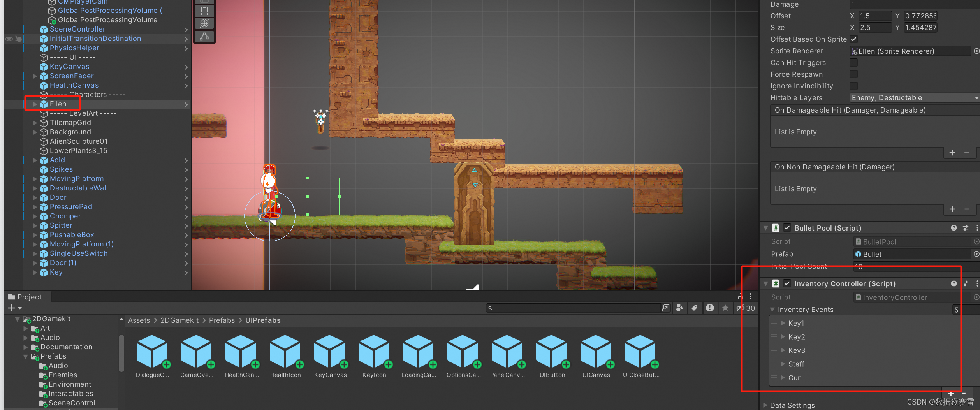The width and height of the screenshot is (980, 410).
Task: Click plus to add On Damageable Hit listener
Action: click(952, 153)
